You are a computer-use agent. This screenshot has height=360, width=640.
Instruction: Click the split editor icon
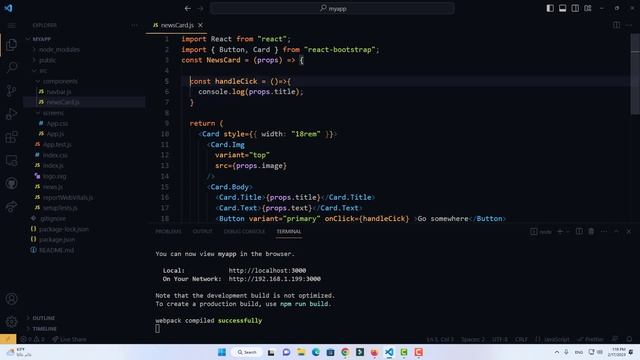tap(616, 25)
